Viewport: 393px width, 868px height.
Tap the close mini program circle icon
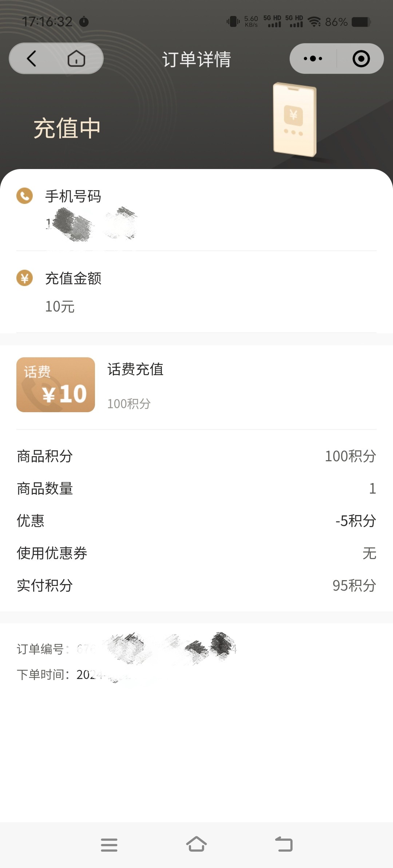[361, 59]
